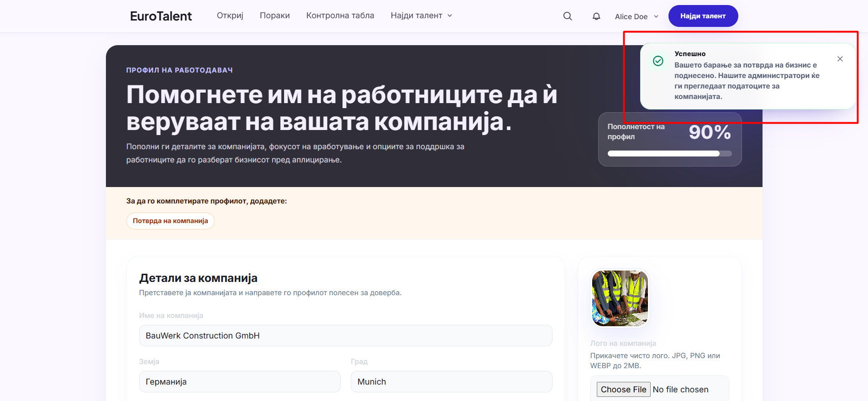The height and width of the screenshot is (401, 868).
Task: Click the EuroTalent logo
Action: [161, 16]
